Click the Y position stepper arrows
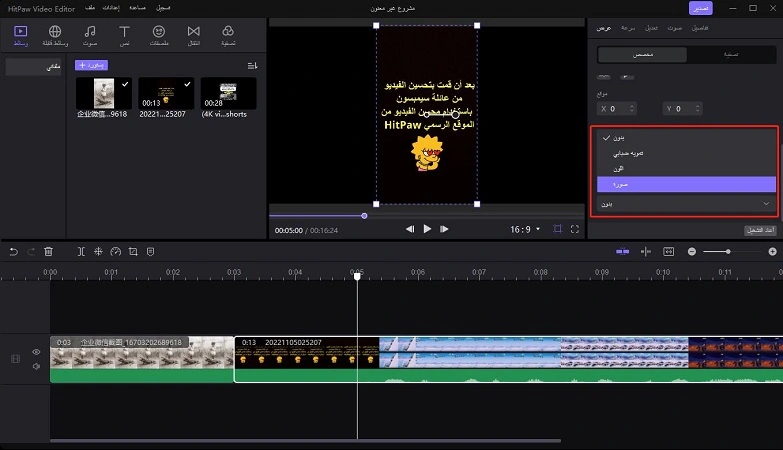 coord(698,108)
